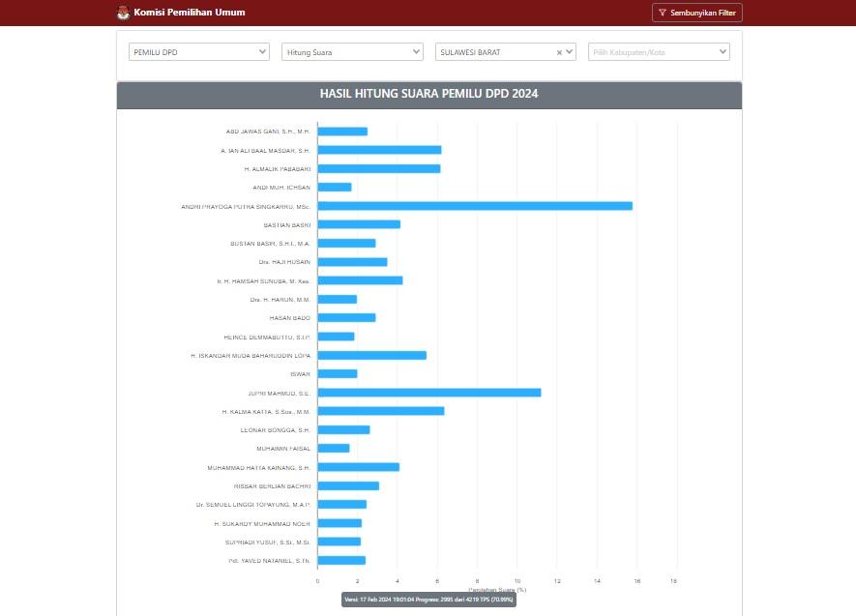Clear SULAWESI BARAT using the x icon

point(558,51)
